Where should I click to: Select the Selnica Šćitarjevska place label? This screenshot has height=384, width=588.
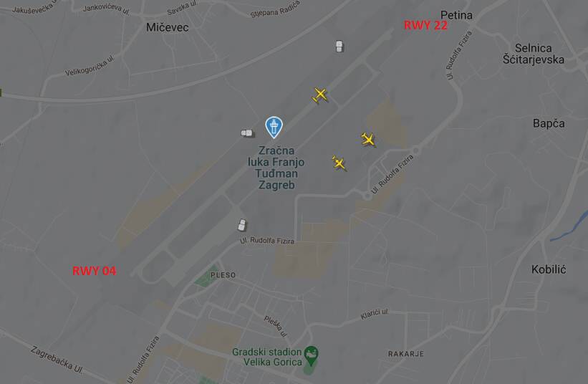click(534, 54)
